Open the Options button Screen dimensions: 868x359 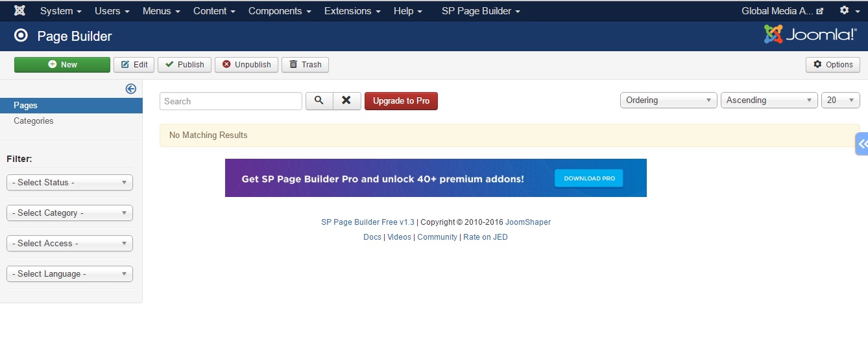click(833, 65)
